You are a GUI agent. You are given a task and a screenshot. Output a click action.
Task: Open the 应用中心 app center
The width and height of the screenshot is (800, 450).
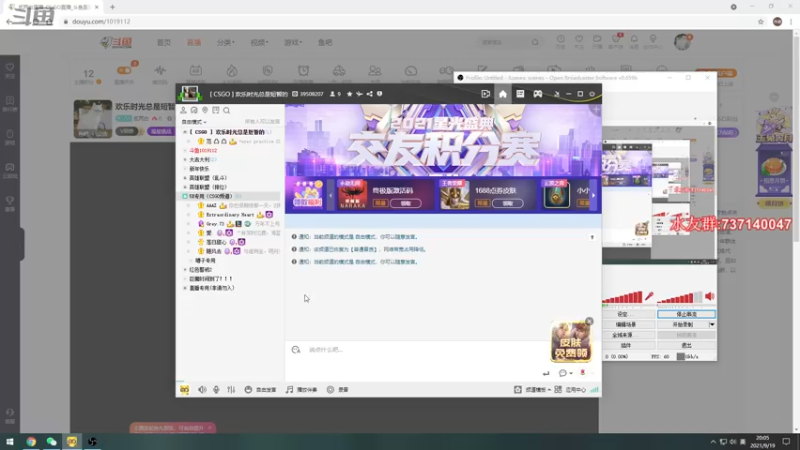tap(570, 390)
